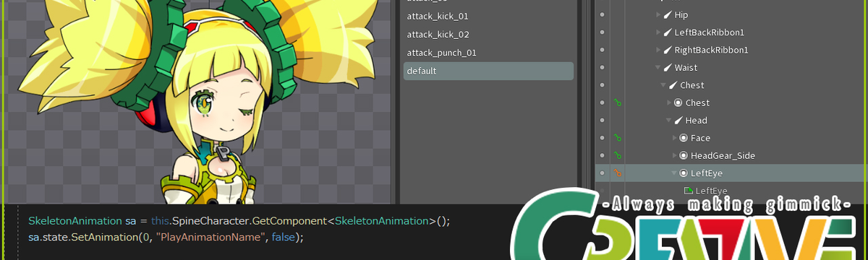Click the HeadGear_Side slot circle icon
Viewport: 868px width, 260px height.
(684, 155)
